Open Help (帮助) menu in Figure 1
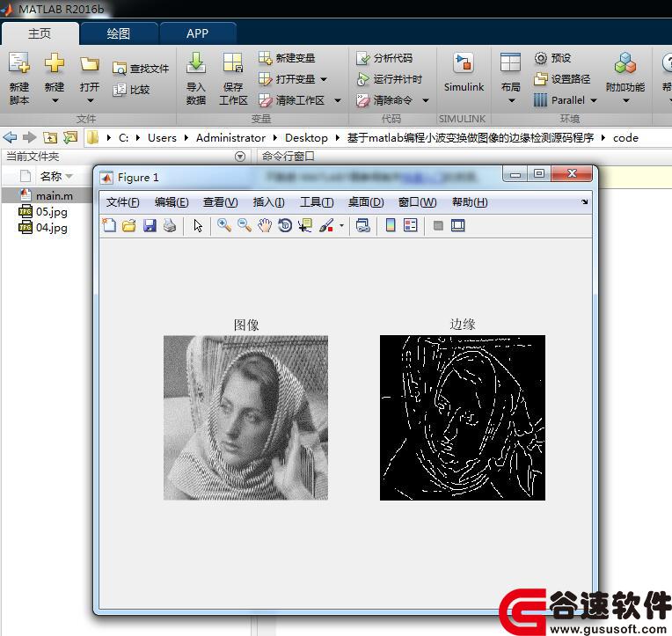This screenshot has height=636, width=672. tap(470, 202)
